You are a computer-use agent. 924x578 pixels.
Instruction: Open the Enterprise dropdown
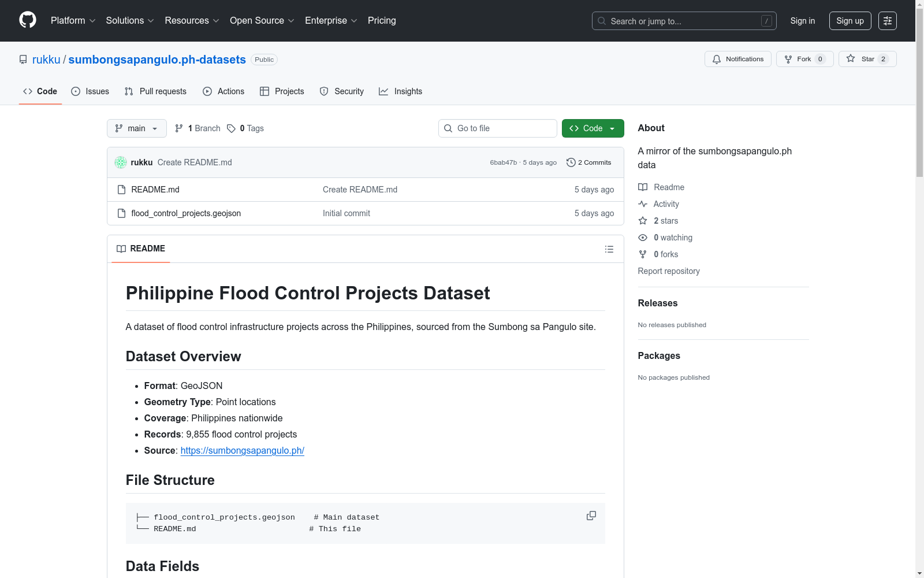pyautogui.click(x=331, y=21)
